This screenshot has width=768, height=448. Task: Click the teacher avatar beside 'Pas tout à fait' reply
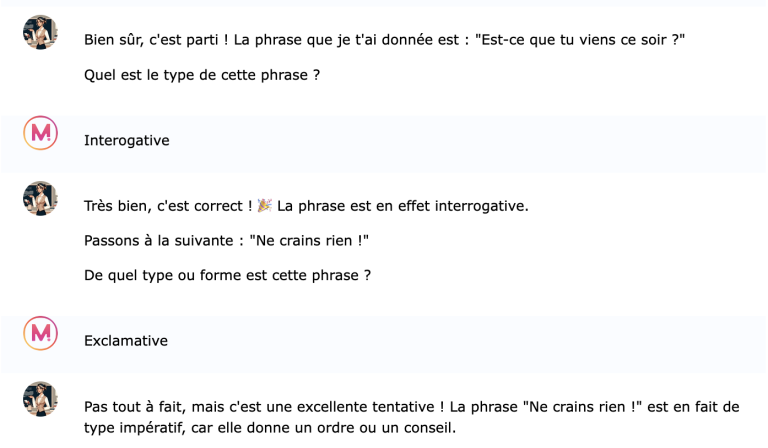(x=41, y=399)
